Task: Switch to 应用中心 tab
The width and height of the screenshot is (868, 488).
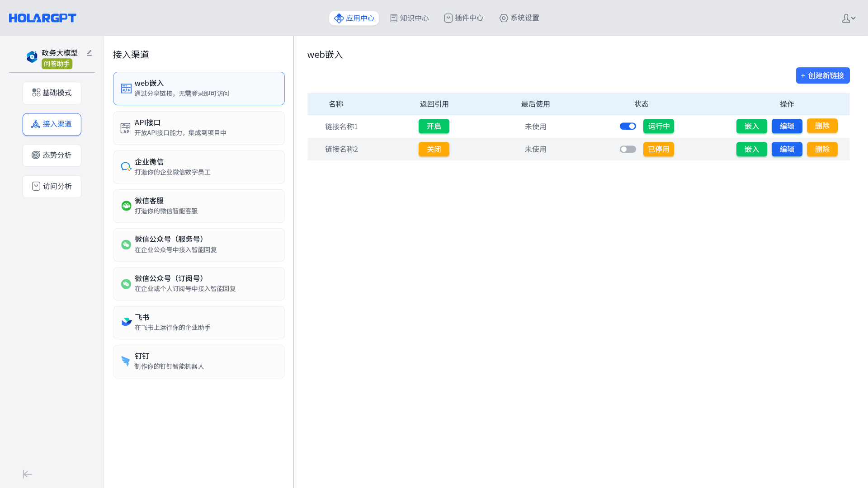Action: [354, 18]
